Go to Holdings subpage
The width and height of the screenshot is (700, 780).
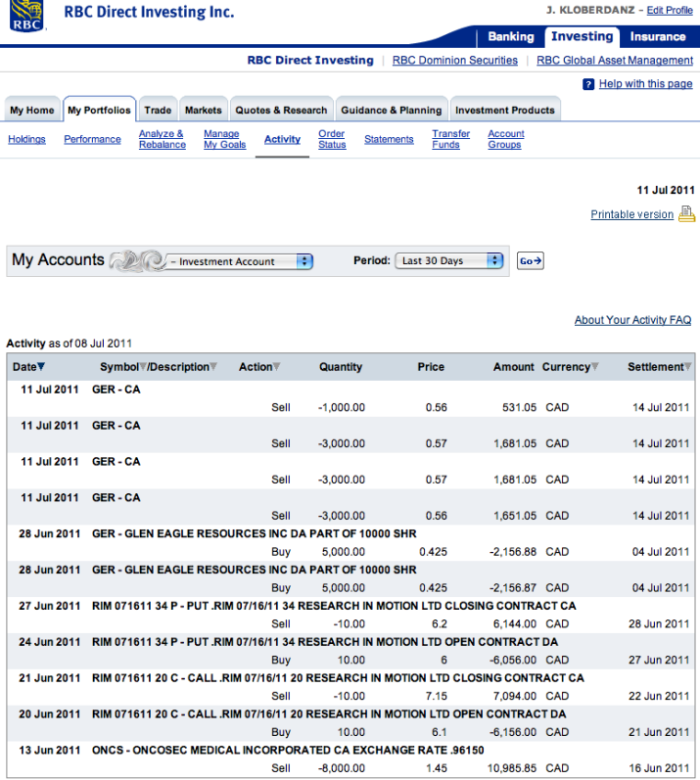coord(26,139)
